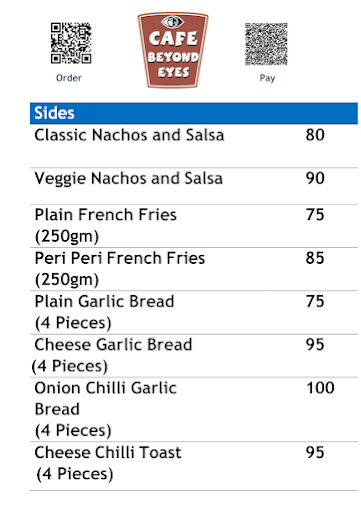Click the Pay QR code
The height and width of the screenshot is (510, 361).
tap(266, 44)
